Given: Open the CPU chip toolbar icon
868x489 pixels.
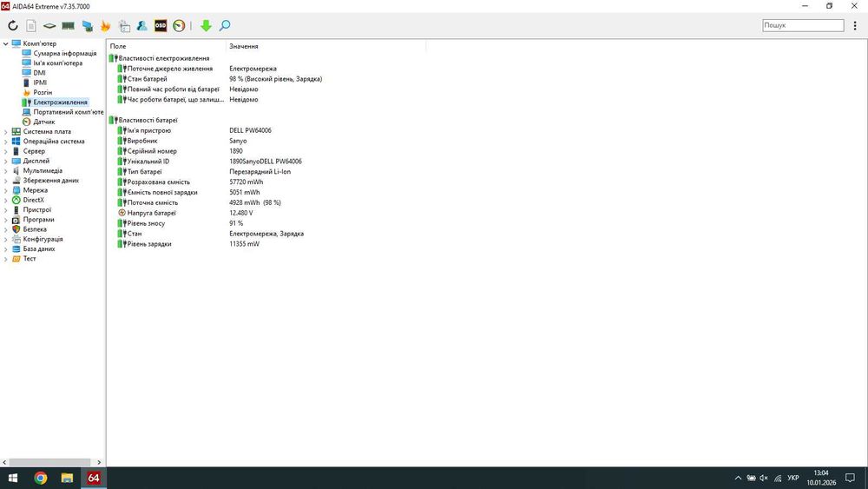Looking at the screenshot, I should 49,25.
